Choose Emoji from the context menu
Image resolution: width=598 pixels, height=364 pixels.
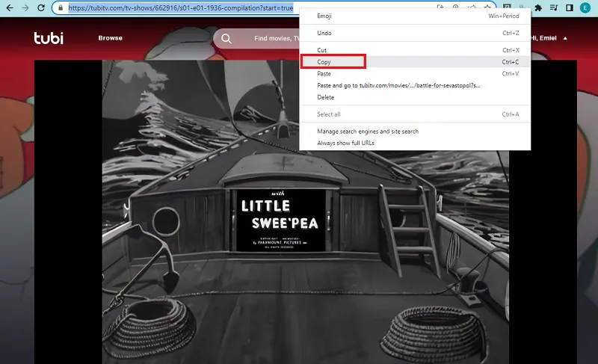coord(415,16)
